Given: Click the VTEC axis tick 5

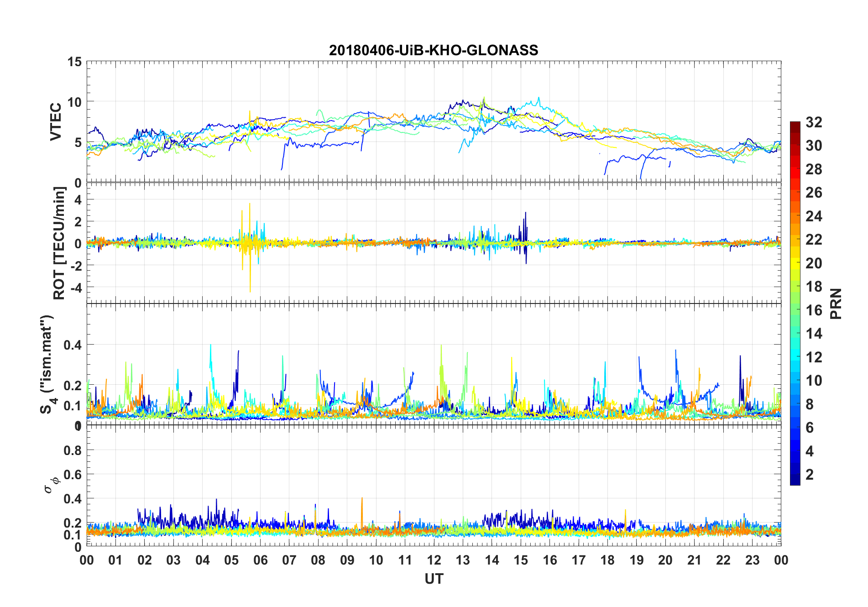Looking at the screenshot, I should 78,142.
